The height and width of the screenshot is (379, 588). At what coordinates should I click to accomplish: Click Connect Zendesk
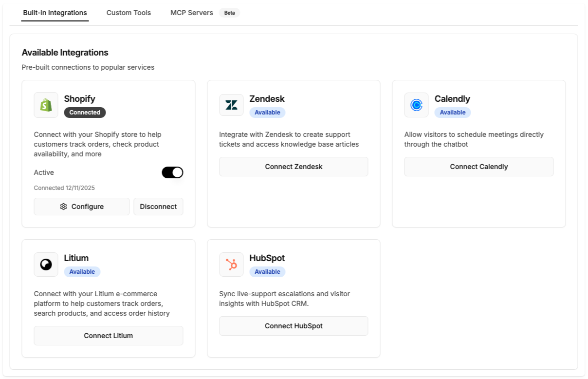click(x=294, y=166)
